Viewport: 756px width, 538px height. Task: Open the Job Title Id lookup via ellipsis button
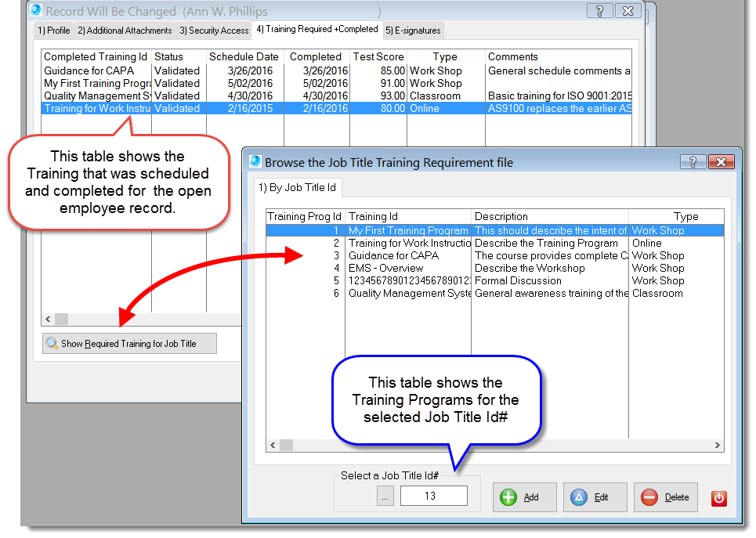(x=385, y=495)
